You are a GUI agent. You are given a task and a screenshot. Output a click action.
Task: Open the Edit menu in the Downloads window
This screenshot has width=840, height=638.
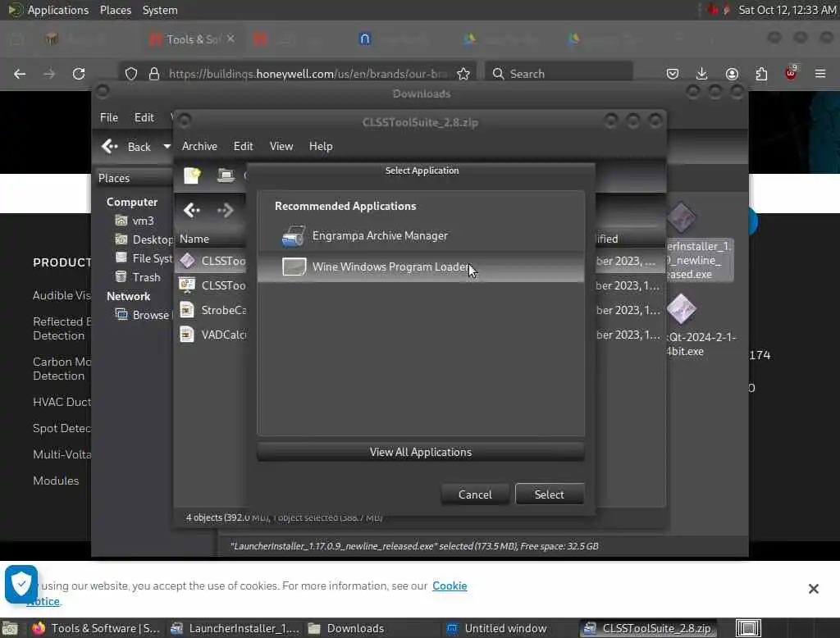[x=144, y=117]
